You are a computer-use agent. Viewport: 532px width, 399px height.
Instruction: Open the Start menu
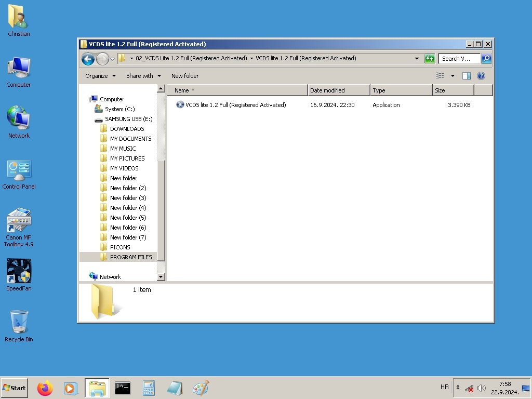14,388
